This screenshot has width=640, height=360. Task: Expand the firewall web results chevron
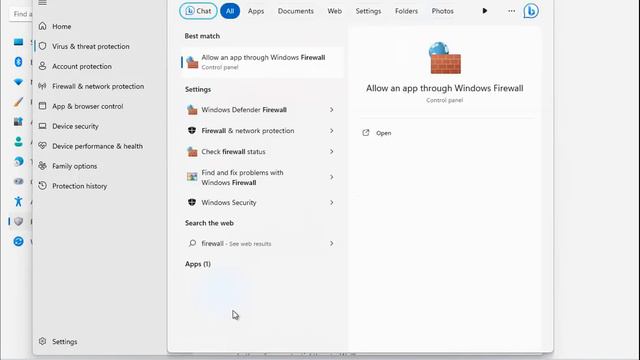pyautogui.click(x=331, y=243)
